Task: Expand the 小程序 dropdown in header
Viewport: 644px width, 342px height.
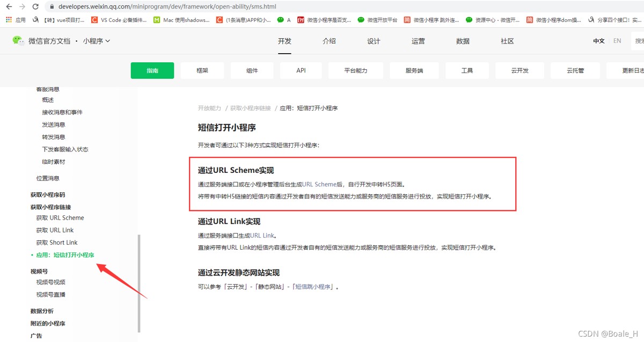Action: pyautogui.click(x=97, y=41)
